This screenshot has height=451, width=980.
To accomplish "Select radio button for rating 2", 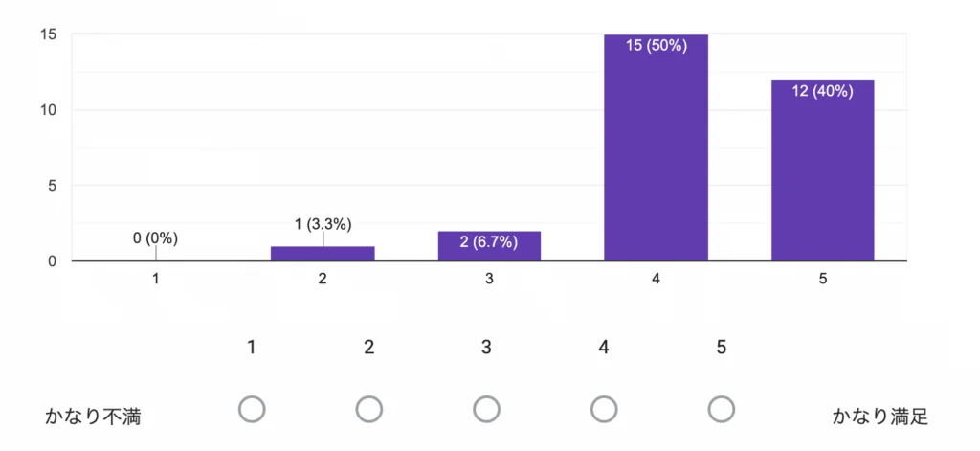I will pyautogui.click(x=369, y=410).
